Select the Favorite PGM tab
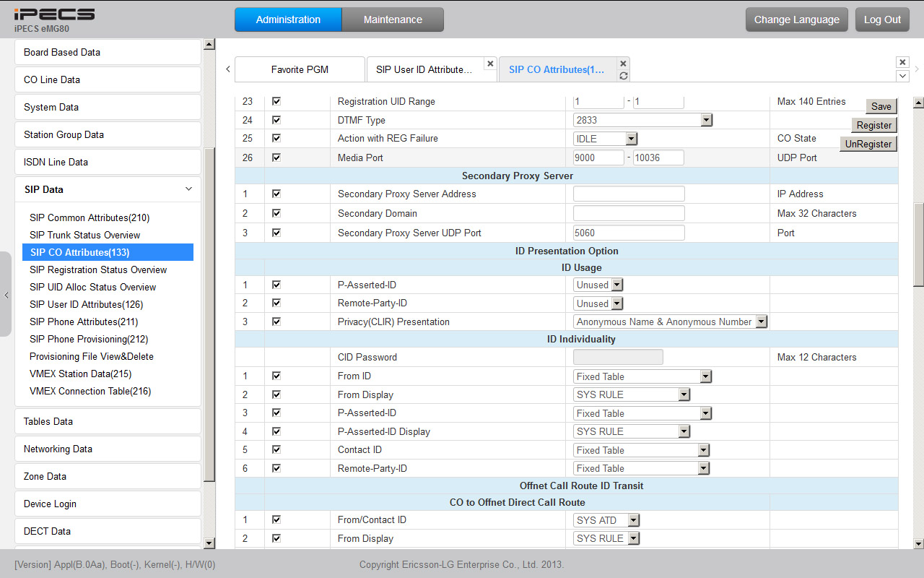924x578 pixels. click(x=300, y=70)
